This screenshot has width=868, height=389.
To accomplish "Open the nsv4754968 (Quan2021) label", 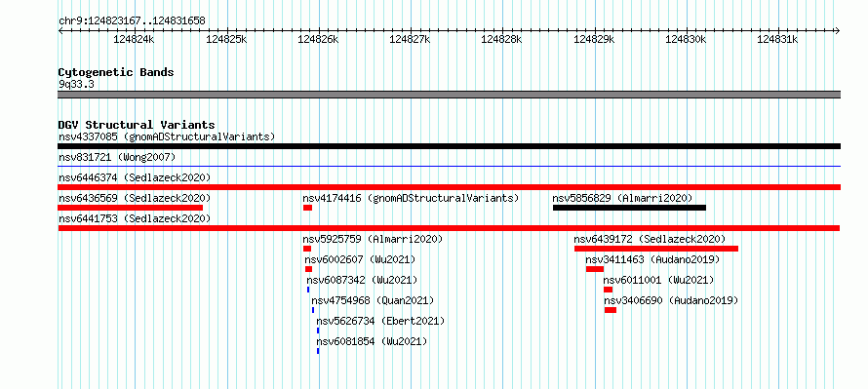I will (x=373, y=300).
